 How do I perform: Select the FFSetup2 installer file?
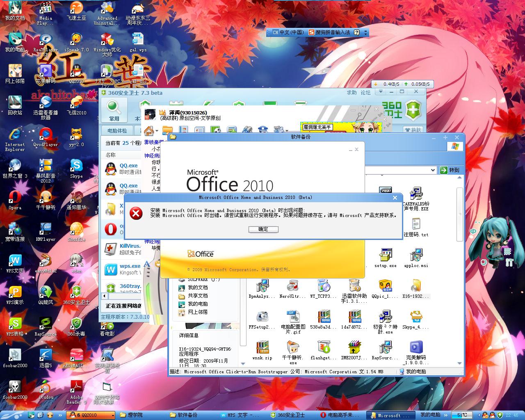tap(262, 320)
